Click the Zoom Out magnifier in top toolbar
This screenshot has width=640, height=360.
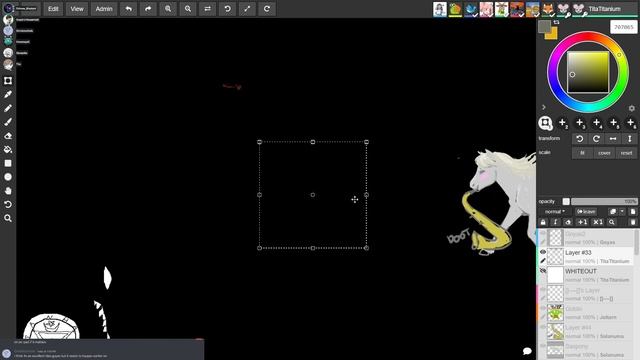click(x=188, y=9)
